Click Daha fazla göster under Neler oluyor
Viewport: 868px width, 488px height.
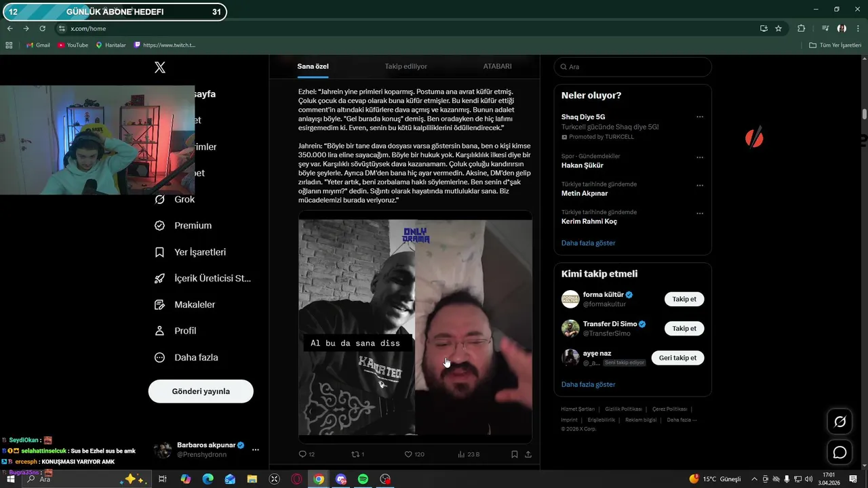pos(588,243)
